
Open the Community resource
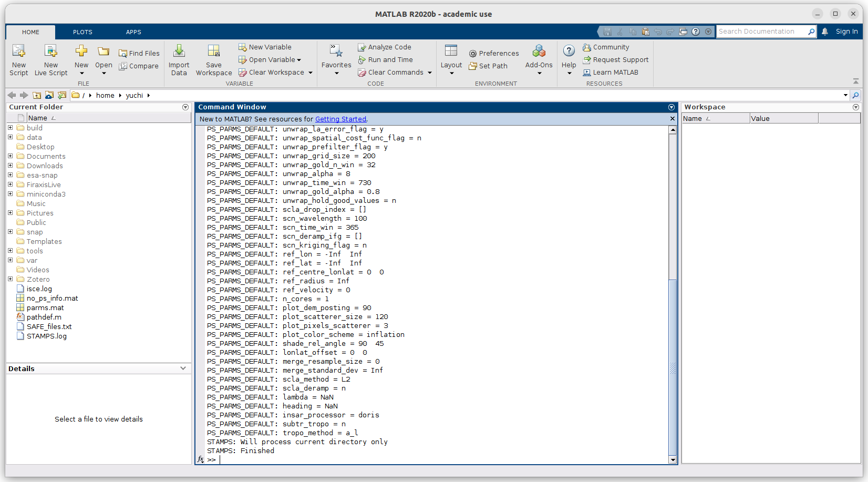(x=605, y=47)
